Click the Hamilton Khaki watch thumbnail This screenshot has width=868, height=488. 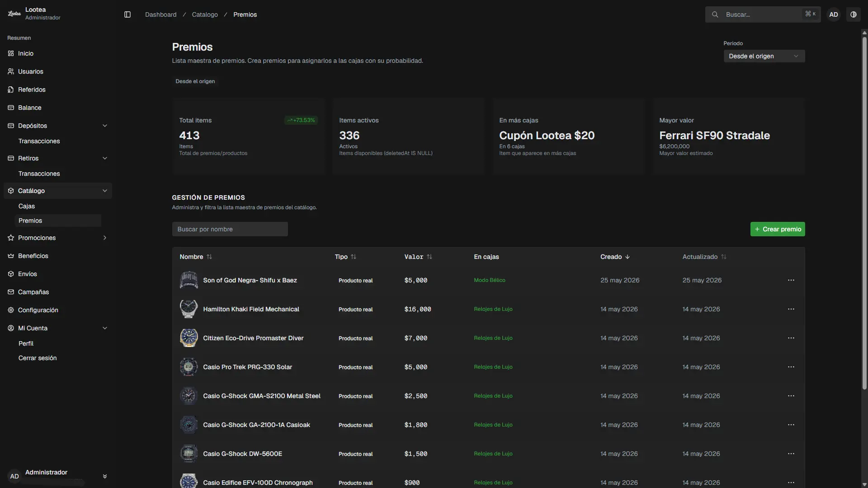click(189, 309)
